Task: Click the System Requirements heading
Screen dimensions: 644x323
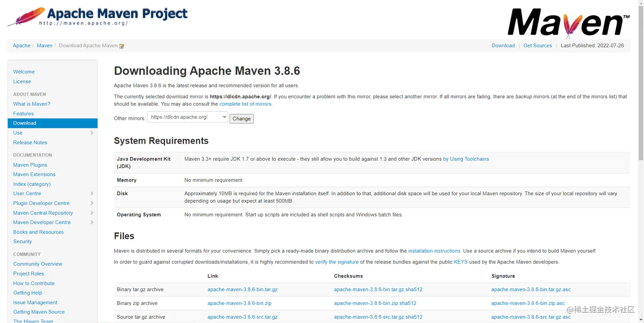Action: click(x=161, y=141)
